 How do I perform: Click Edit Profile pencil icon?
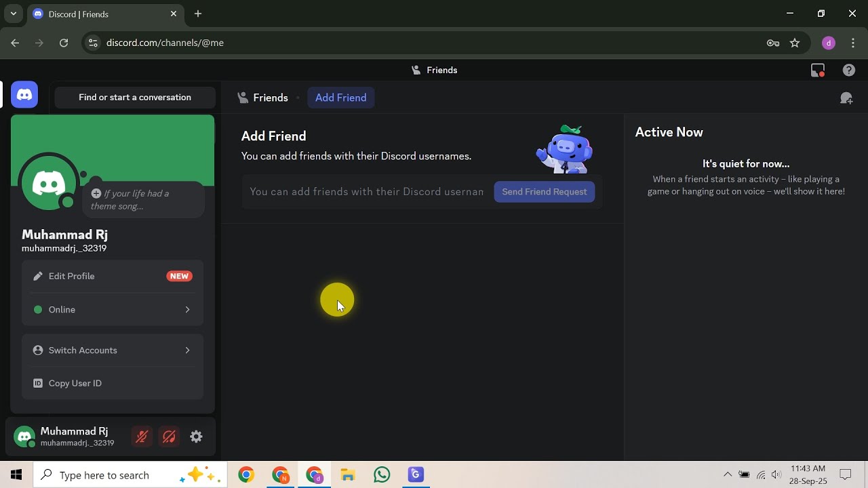38,276
